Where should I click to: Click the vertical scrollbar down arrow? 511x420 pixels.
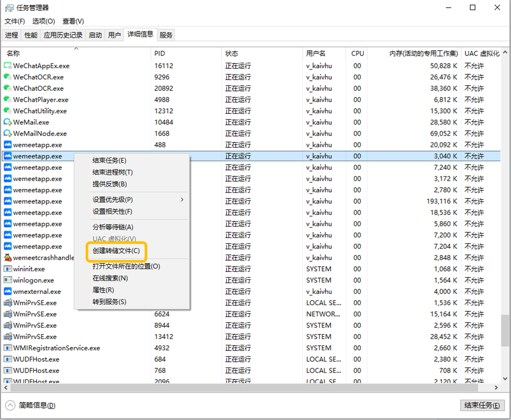pos(505,379)
